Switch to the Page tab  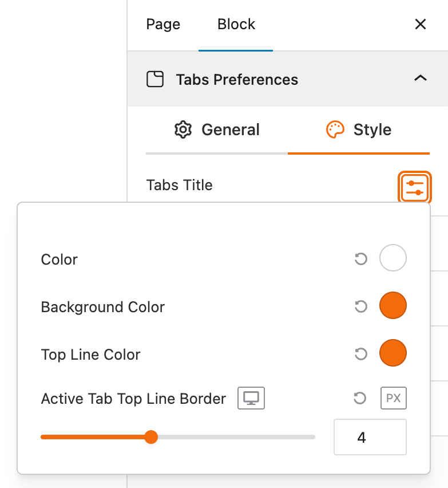pyautogui.click(x=163, y=25)
